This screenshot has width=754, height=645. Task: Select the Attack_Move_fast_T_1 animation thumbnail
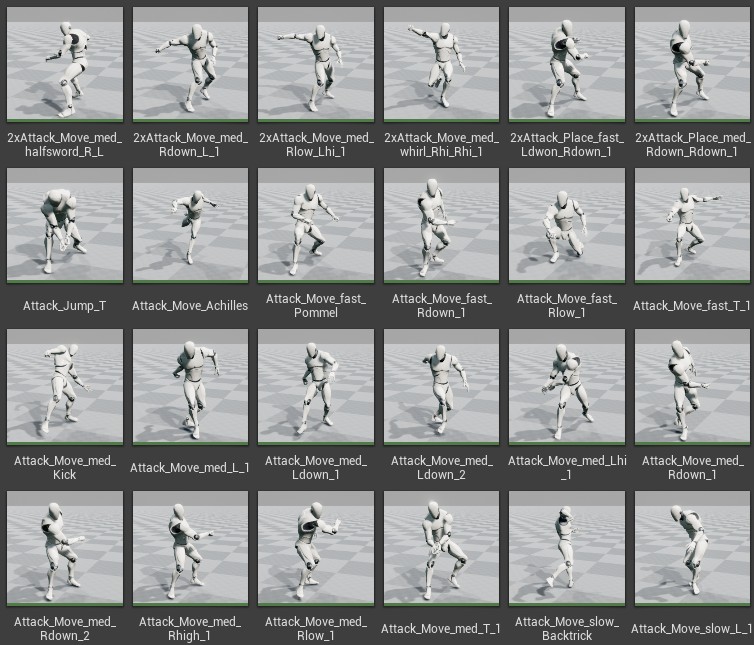click(692, 226)
